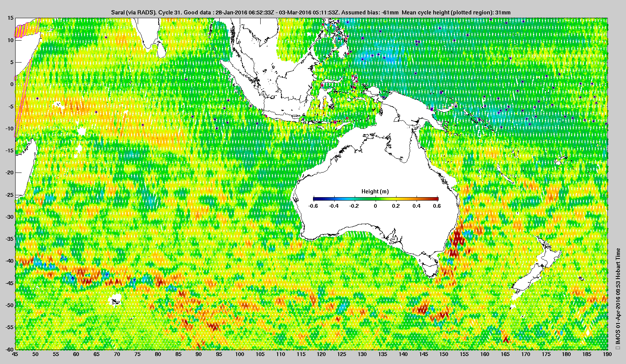Click the '60' longitude axis label
This screenshot has width=626, height=364.
tap(76, 354)
